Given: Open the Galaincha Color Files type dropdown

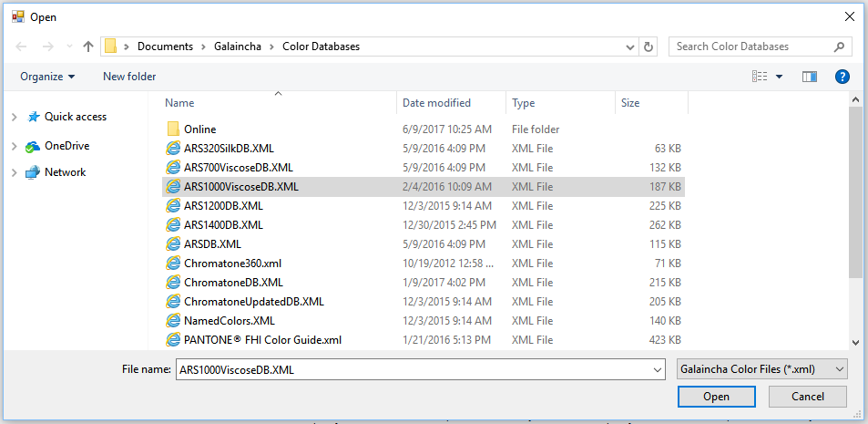Looking at the screenshot, I should point(762,369).
